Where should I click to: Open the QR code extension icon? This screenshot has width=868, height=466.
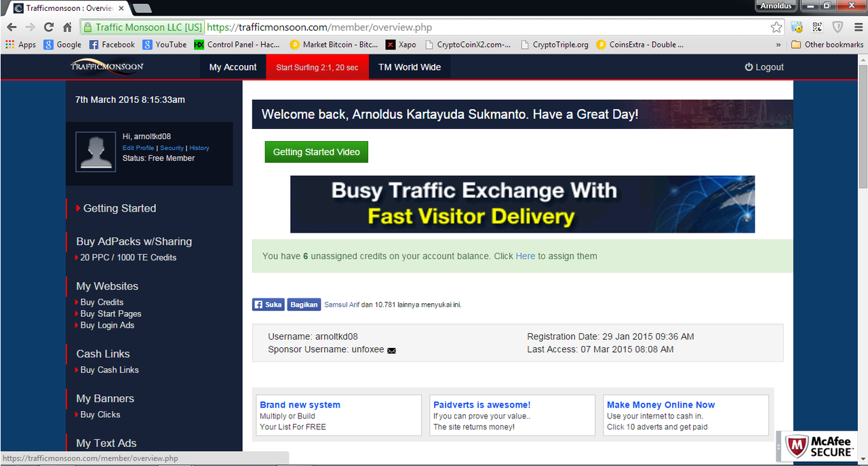(817, 28)
